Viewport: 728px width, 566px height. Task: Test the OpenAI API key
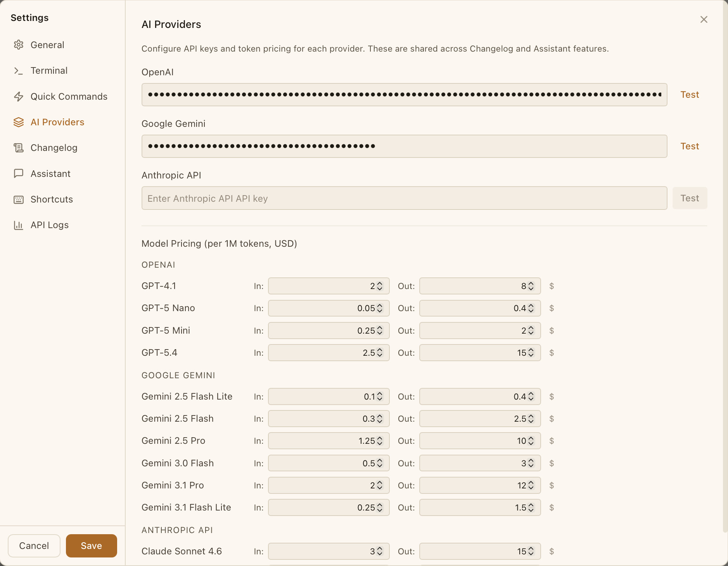tap(689, 95)
